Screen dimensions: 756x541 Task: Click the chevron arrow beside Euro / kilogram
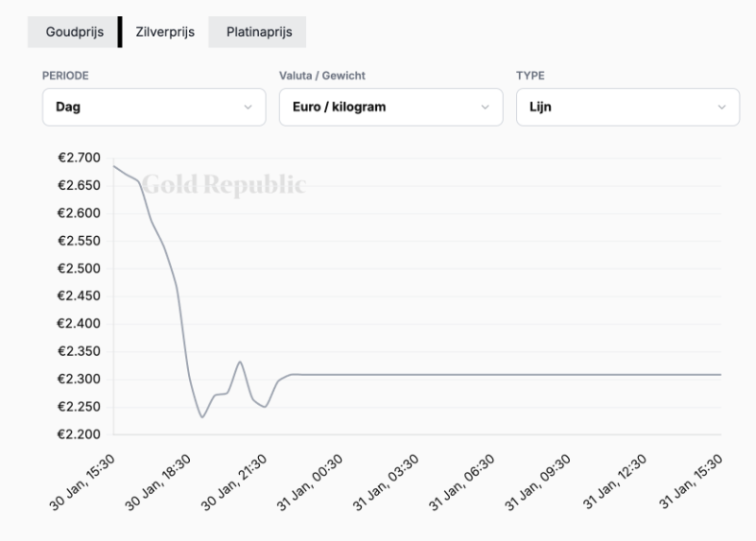(486, 108)
